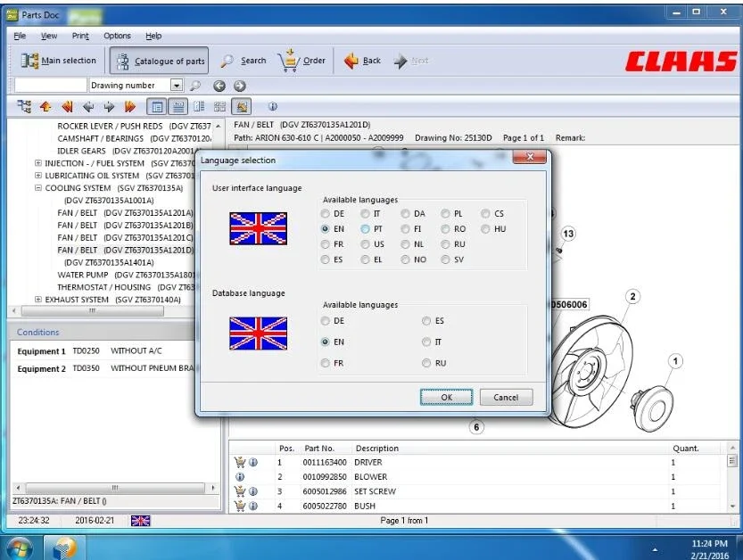Choose HU as interface language

tap(486, 229)
